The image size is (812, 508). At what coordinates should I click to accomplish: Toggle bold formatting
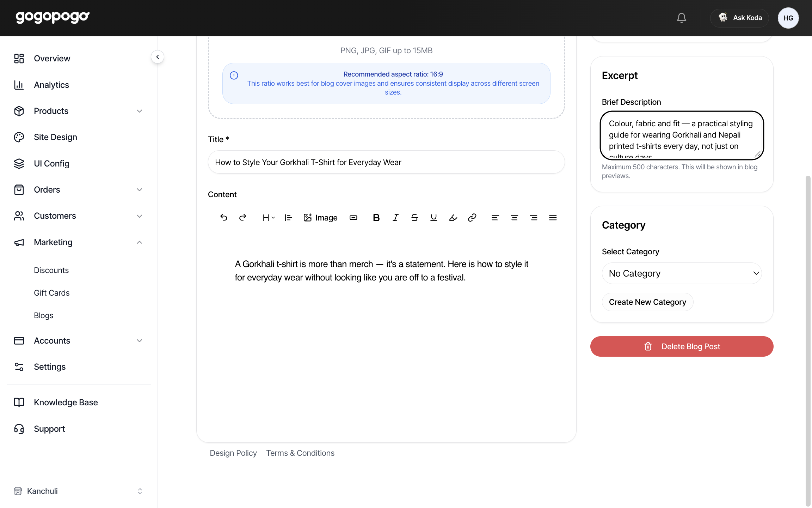[376, 218]
